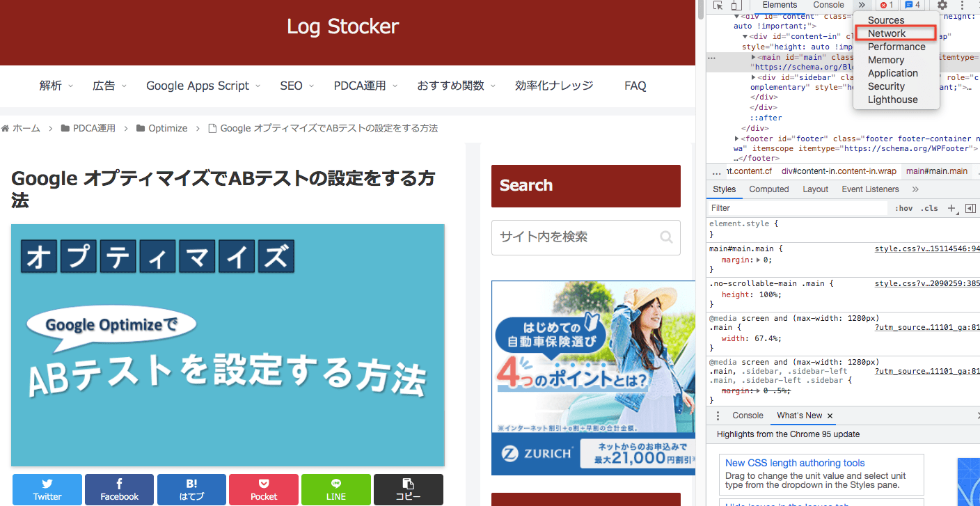Viewport: 980px width, 506px height.
Task: Select the ::after pseudo-element row
Action: pyautogui.click(x=766, y=118)
